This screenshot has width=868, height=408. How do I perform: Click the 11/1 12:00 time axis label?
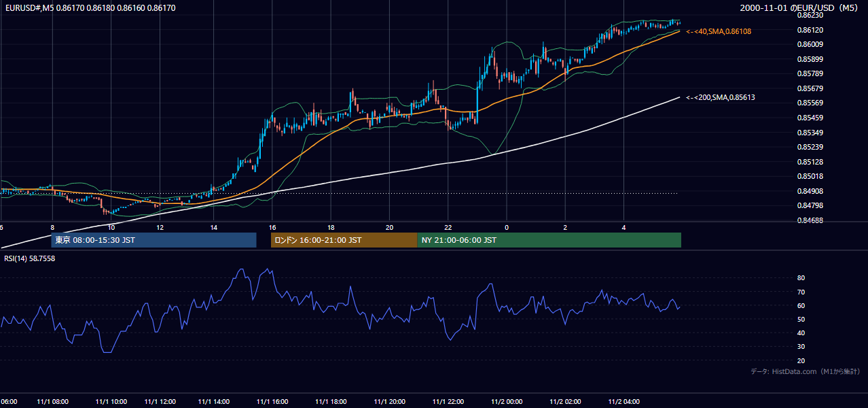[x=160, y=401]
